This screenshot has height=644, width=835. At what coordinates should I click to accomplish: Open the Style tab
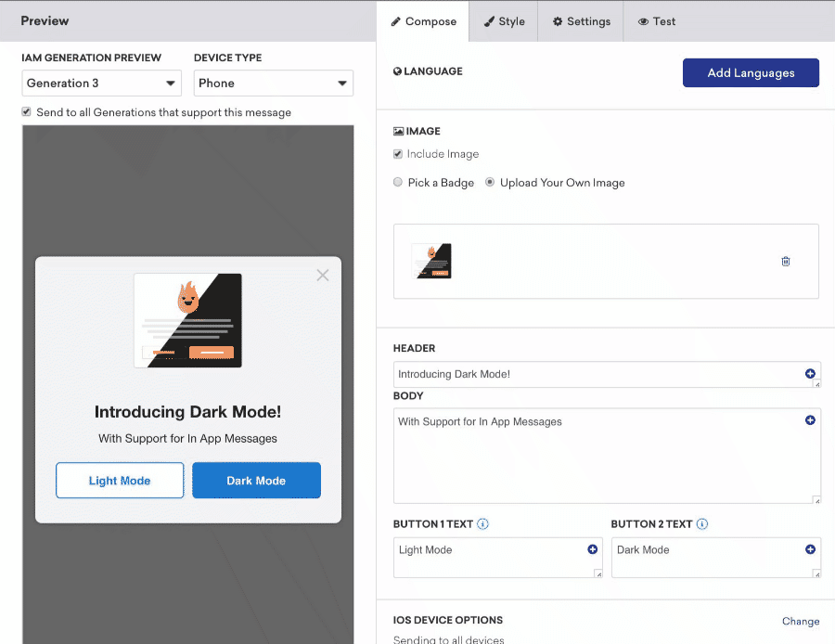[503, 21]
